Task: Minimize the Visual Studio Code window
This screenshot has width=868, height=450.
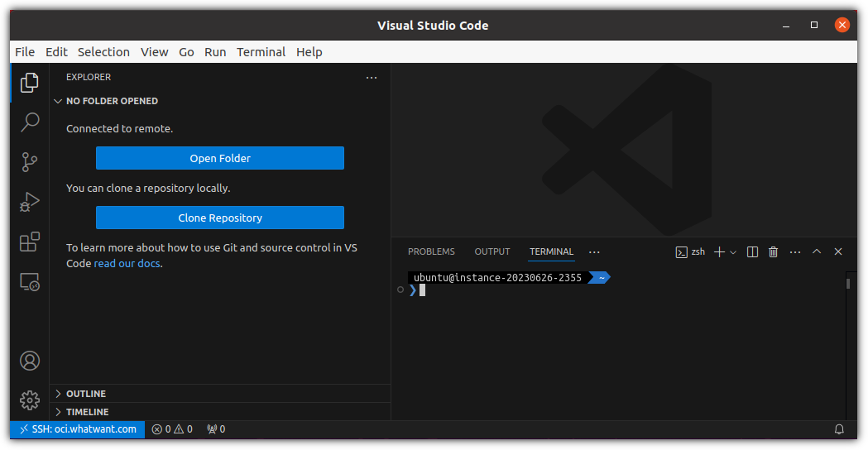Action: (x=785, y=25)
